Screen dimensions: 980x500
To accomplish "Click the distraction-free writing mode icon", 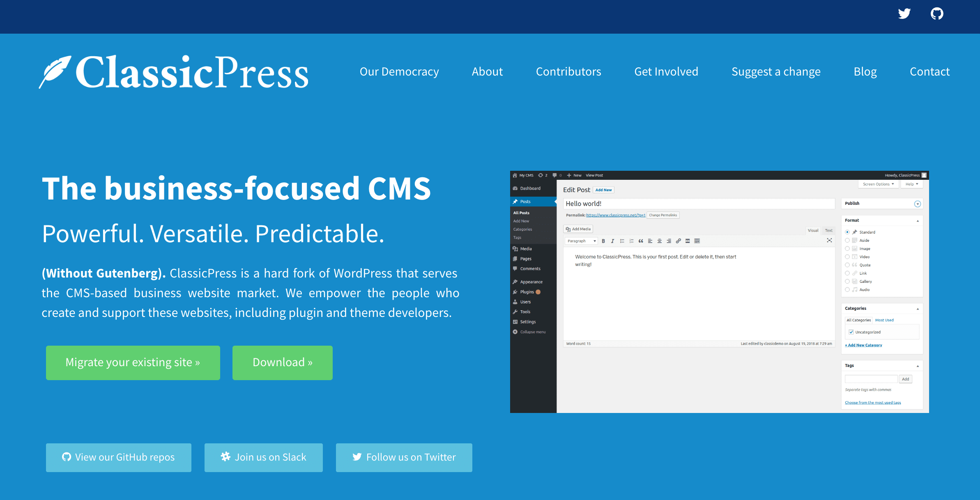I will (830, 241).
